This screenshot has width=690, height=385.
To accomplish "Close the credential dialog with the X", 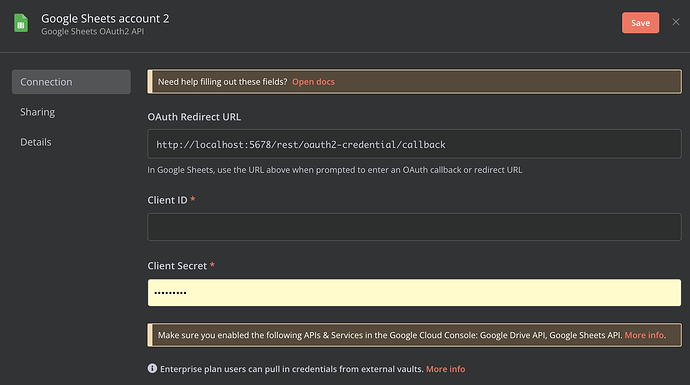I will [675, 22].
